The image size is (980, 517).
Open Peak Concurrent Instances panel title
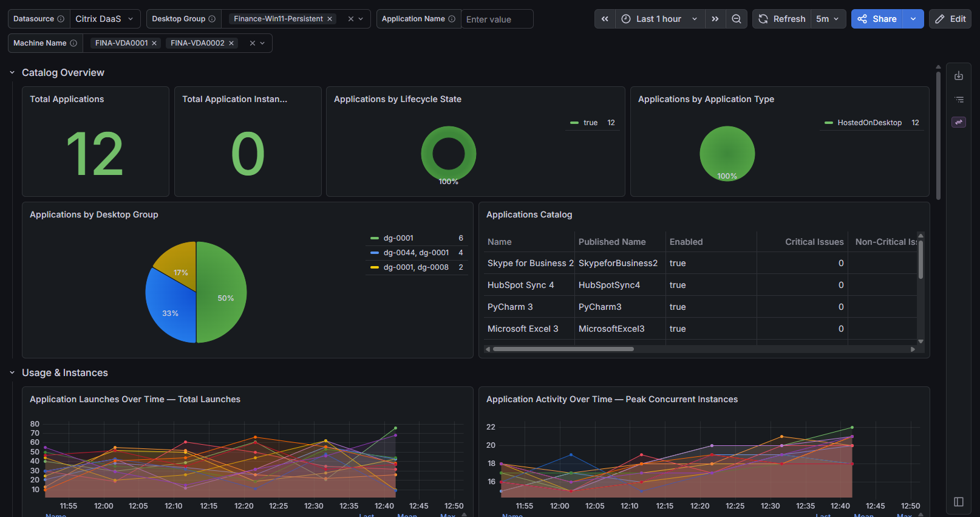point(612,399)
